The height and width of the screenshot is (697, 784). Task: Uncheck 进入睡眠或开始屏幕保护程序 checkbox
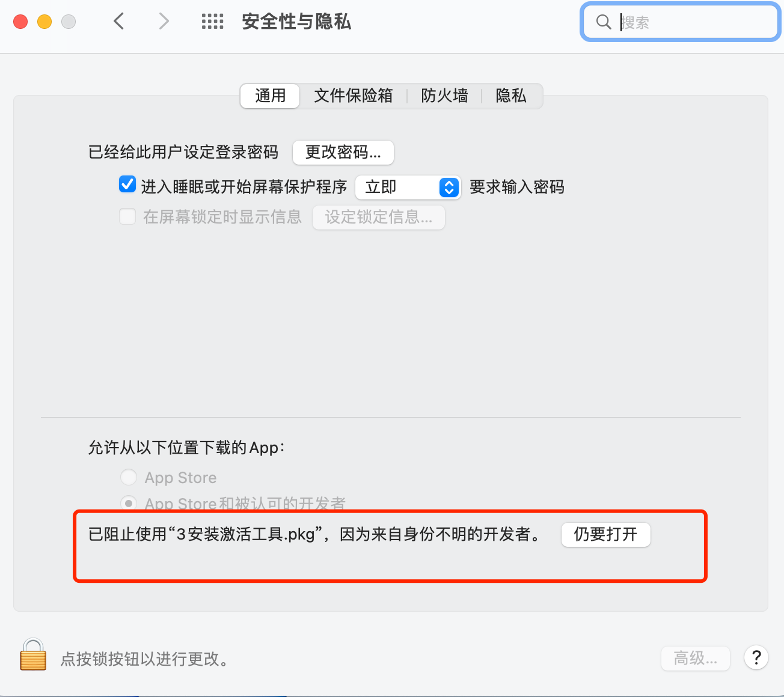127,184
